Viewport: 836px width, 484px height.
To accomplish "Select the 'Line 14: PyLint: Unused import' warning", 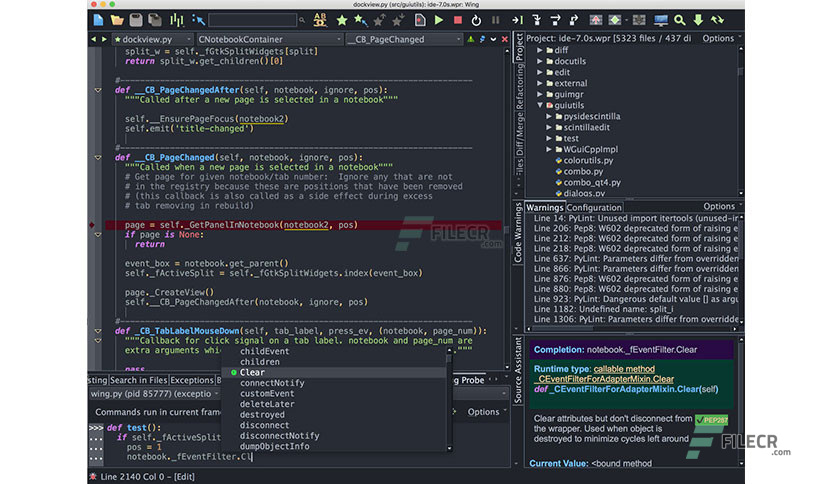I will (636, 219).
